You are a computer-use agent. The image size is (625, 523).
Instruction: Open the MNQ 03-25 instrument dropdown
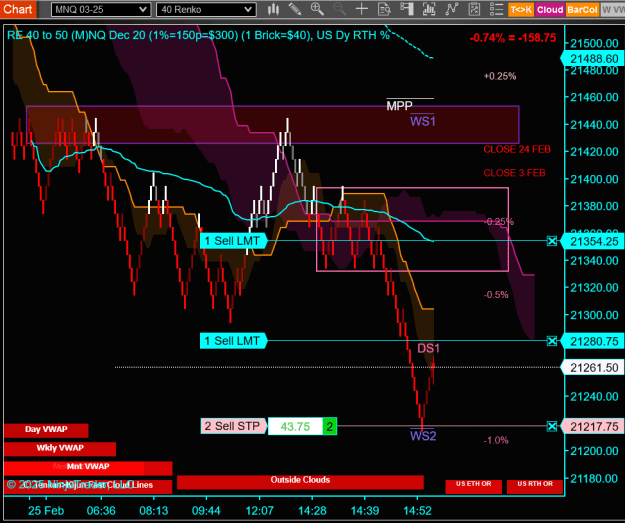(x=101, y=10)
